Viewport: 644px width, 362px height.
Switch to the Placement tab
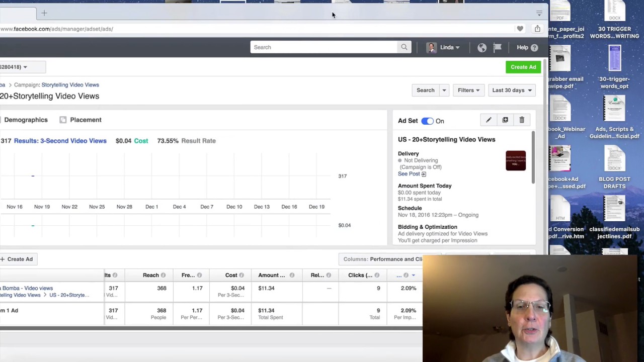tap(86, 120)
